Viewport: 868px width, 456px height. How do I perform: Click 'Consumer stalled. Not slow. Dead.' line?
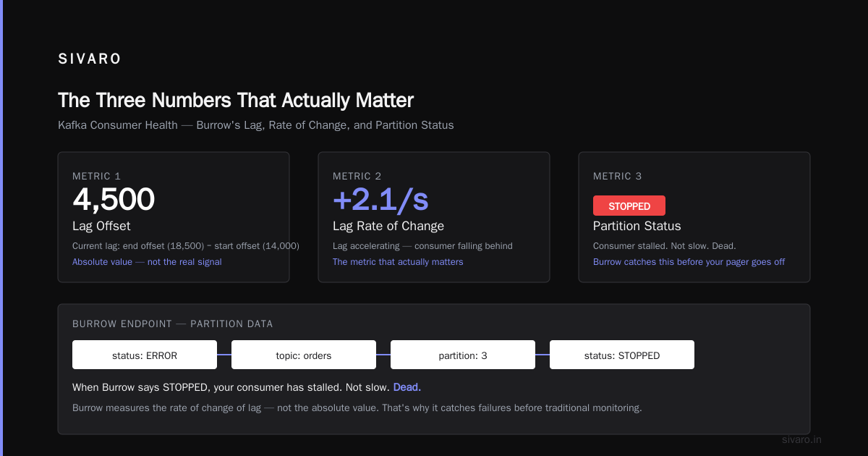point(665,246)
